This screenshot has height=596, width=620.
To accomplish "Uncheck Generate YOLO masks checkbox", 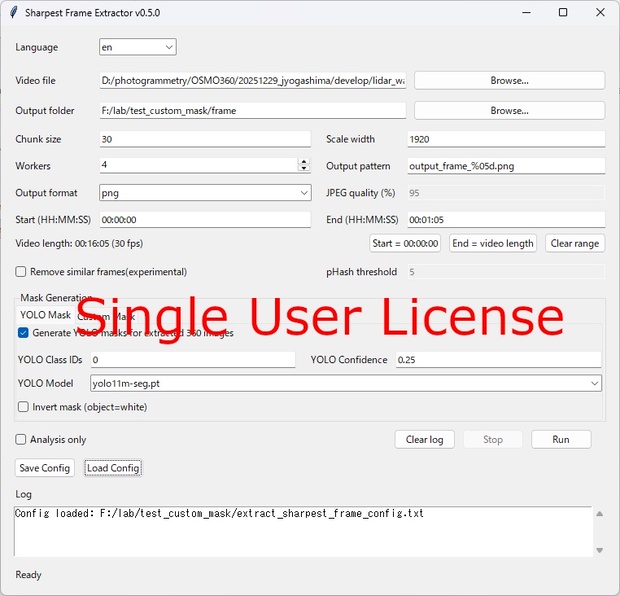I will pos(23,333).
